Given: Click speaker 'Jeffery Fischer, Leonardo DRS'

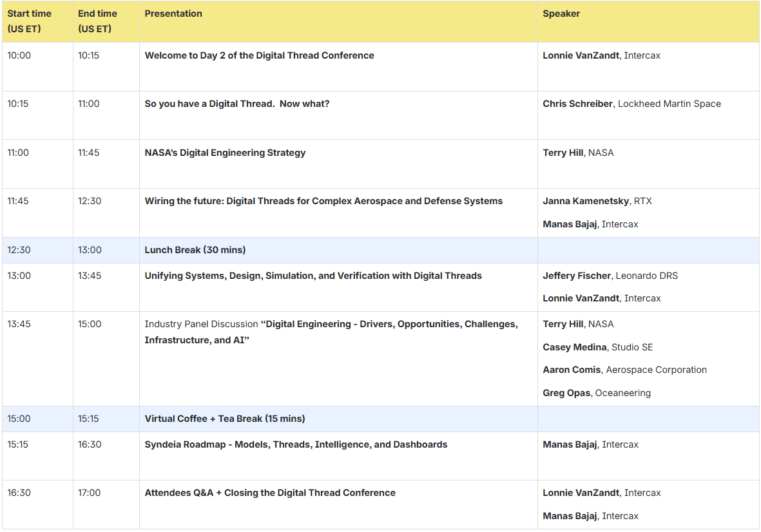Looking at the screenshot, I should click(x=610, y=276).
